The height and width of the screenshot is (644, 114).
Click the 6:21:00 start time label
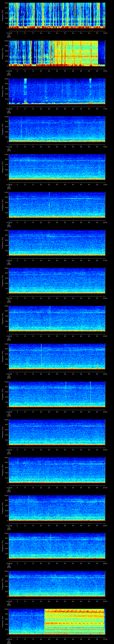[x=9, y=298]
